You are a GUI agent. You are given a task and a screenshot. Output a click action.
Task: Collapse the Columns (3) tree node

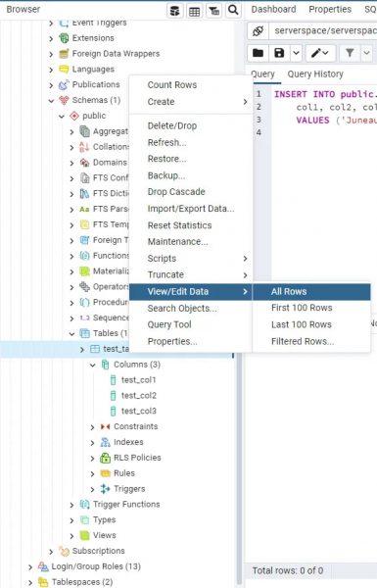click(x=93, y=365)
